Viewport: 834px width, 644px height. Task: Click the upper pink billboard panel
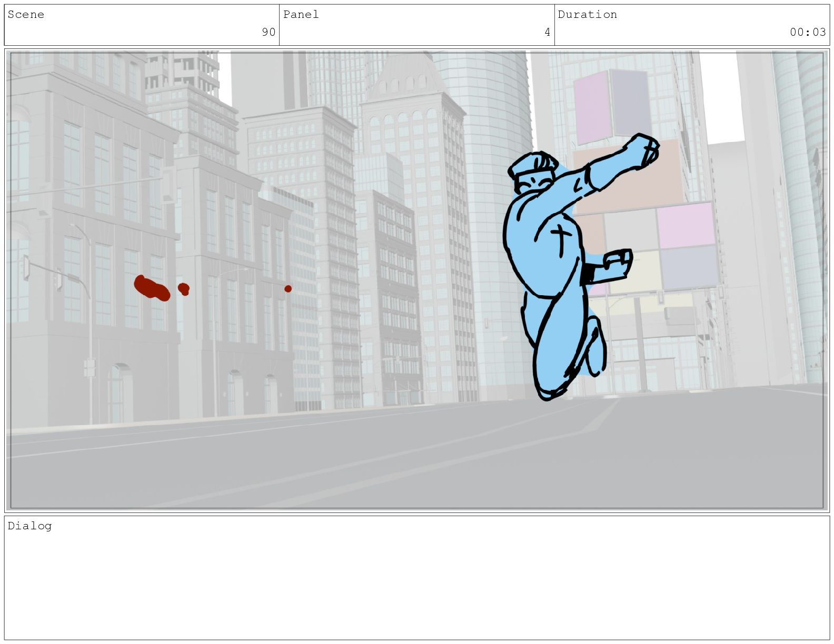(592, 108)
